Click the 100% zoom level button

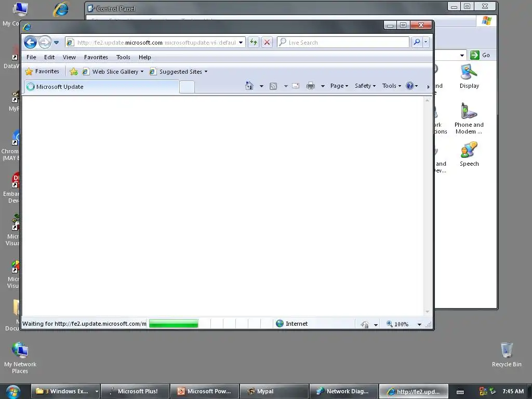397,324
